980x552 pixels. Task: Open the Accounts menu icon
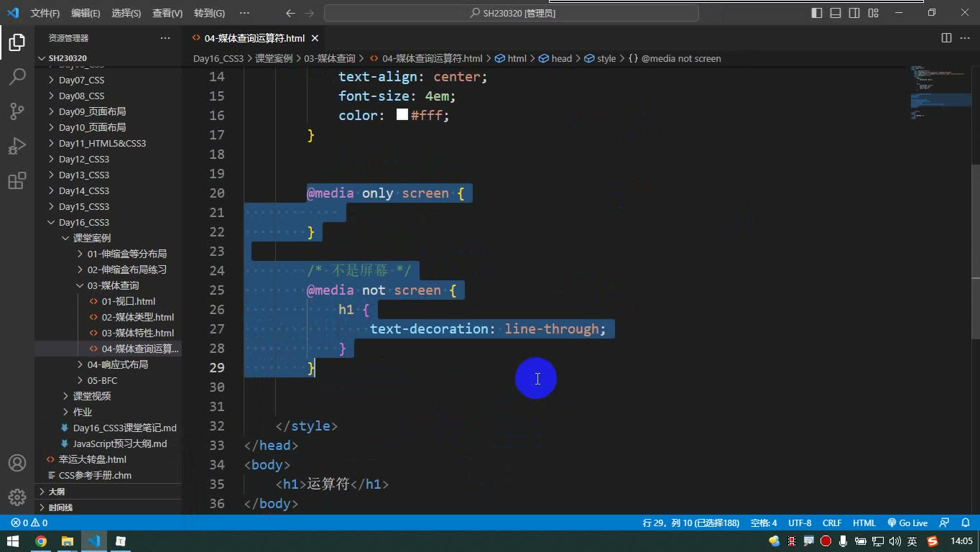point(17,463)
